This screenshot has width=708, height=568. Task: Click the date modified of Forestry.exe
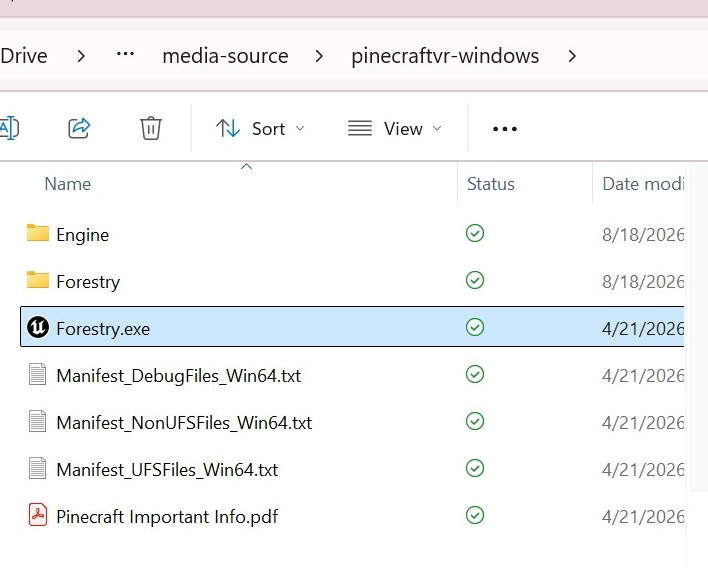click(643, 329)
